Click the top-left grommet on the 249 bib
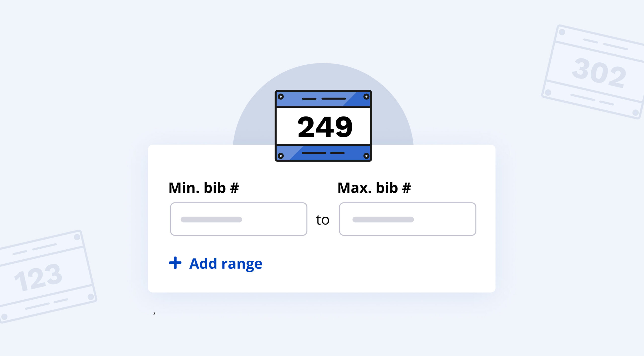The width and height of the screenshot is (644, 356). (281, 97)
